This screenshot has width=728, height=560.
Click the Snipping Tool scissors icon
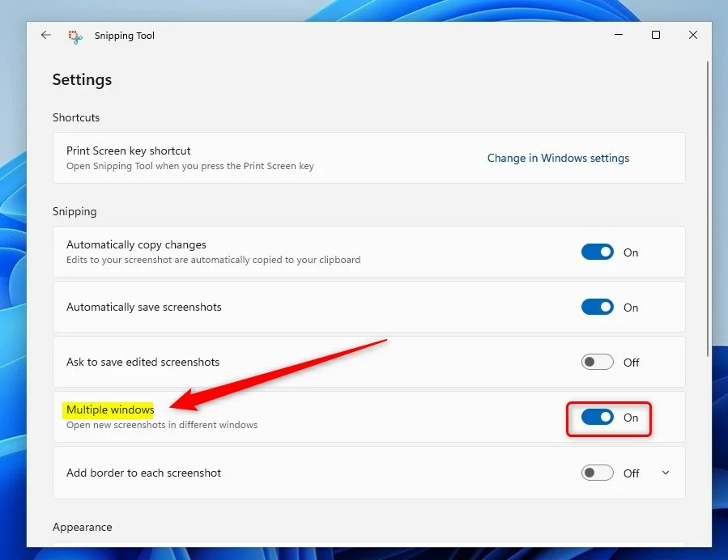coord(75,36)
